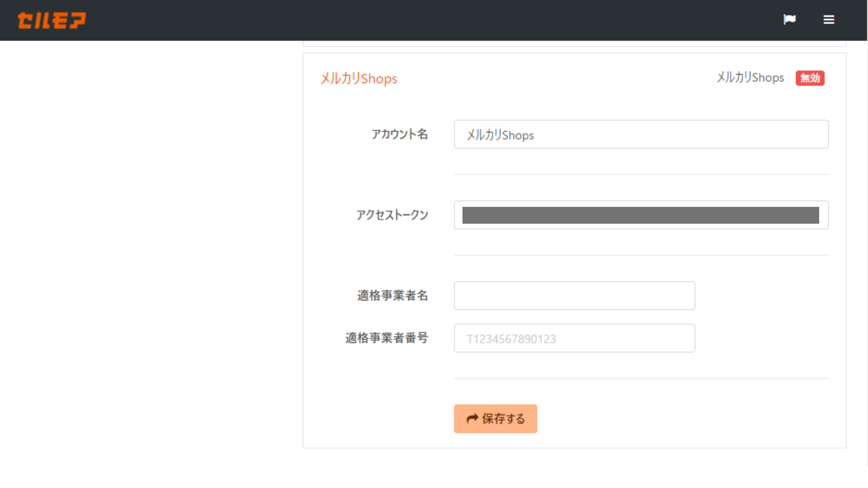
Task: Click the アクセストークン input field
Action: (641, 215)
